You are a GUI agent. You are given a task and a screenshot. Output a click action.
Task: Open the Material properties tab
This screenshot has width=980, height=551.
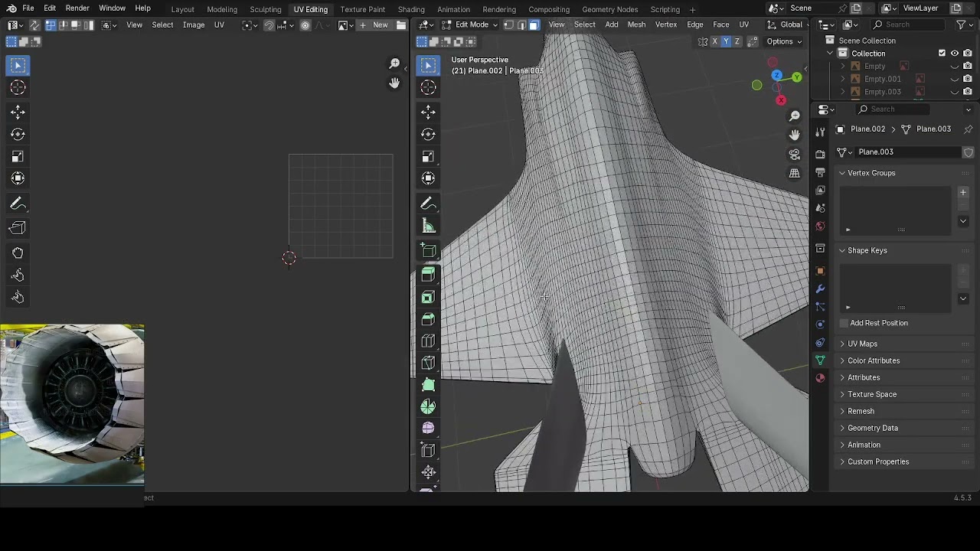click(820, 378)
